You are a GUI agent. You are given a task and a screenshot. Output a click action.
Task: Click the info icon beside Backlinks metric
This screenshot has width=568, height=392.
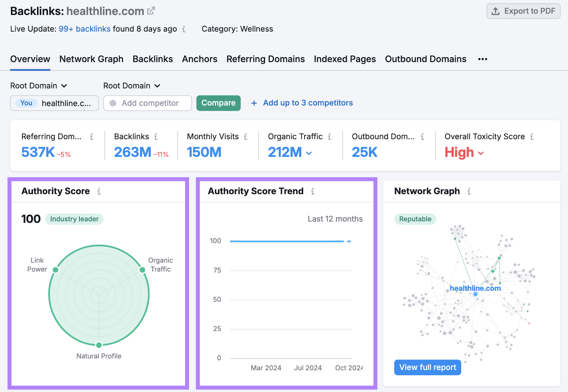155,136
